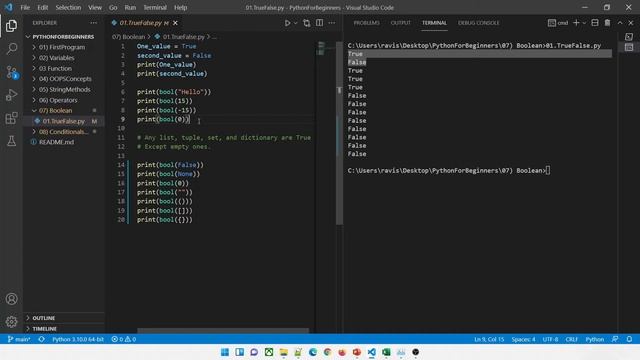Maximize the panel with up chevron
The image size is (640, 360).
[x=620, y=23]
